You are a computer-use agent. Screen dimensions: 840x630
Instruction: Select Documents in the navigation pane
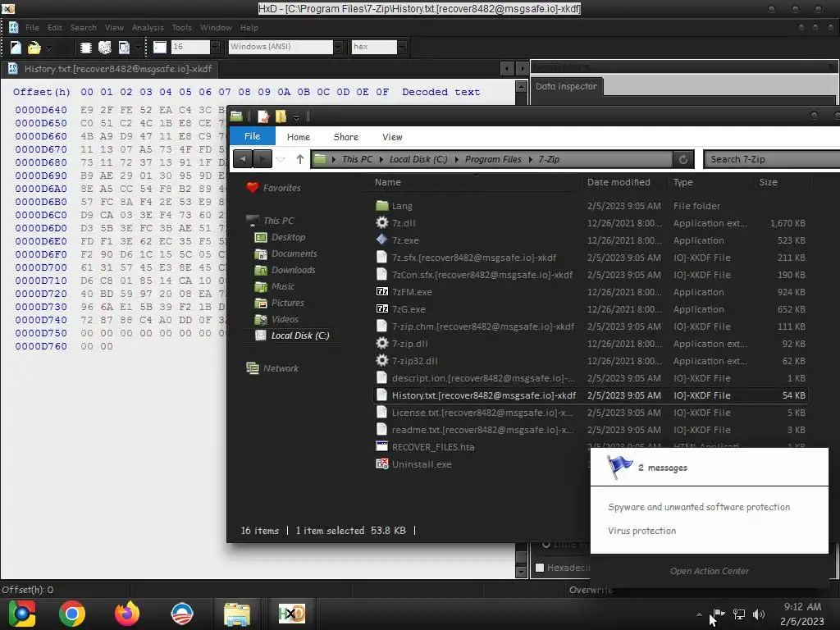click(294, 254)
